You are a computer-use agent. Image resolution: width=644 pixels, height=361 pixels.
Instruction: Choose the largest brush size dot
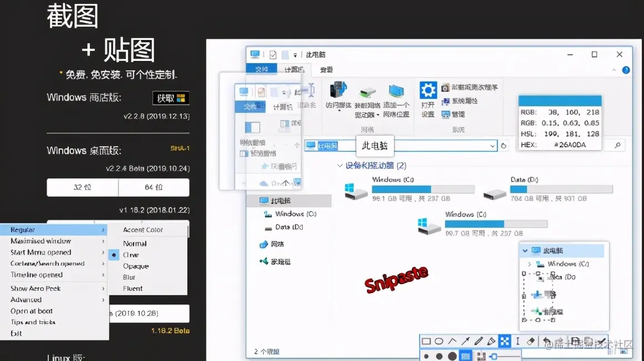(x=452, y=355)
